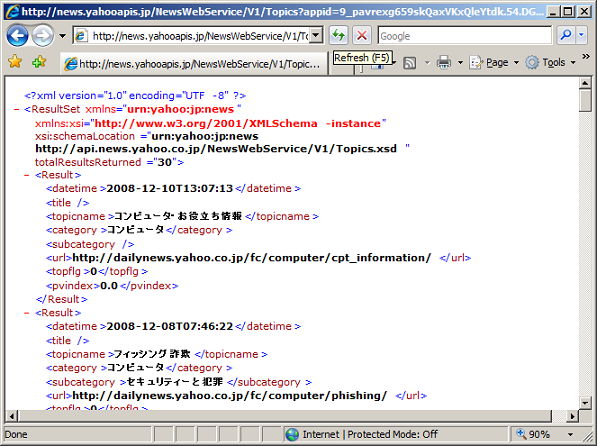Run search with the magnifier button
Screen dimensions: 597x446
click(x=566, y=35)
